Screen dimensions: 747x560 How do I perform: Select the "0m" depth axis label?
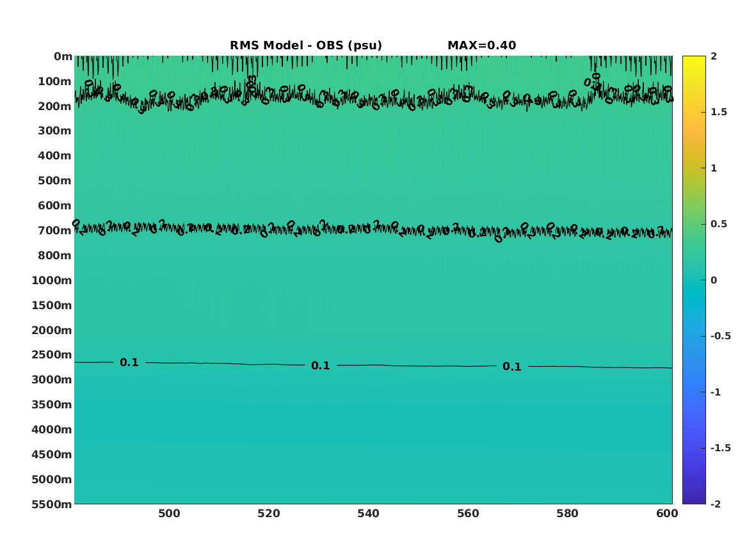pyautogui.click(x=63, y=57)
